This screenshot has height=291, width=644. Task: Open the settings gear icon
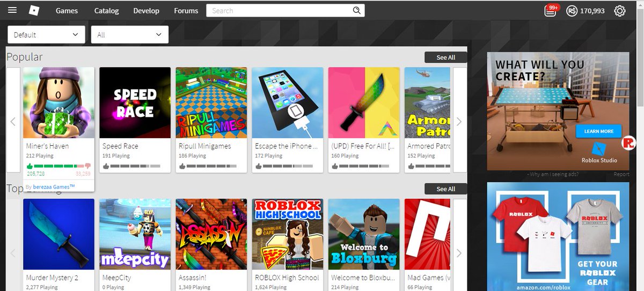(x=620, y=11)
